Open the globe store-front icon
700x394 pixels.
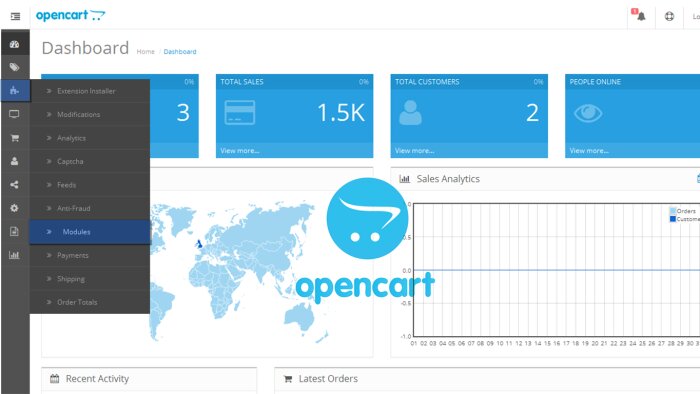pyautogui.click(x=669, y=17)
